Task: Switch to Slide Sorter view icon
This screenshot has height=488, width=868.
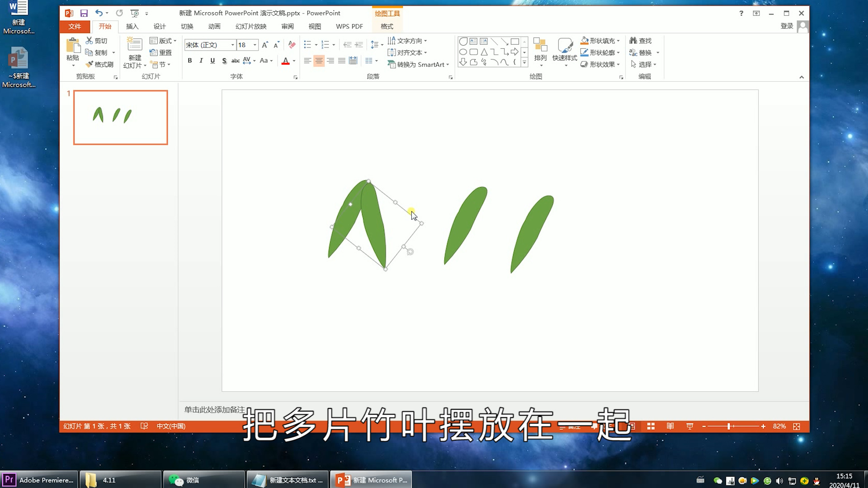Action: click(x=651, y=426)
